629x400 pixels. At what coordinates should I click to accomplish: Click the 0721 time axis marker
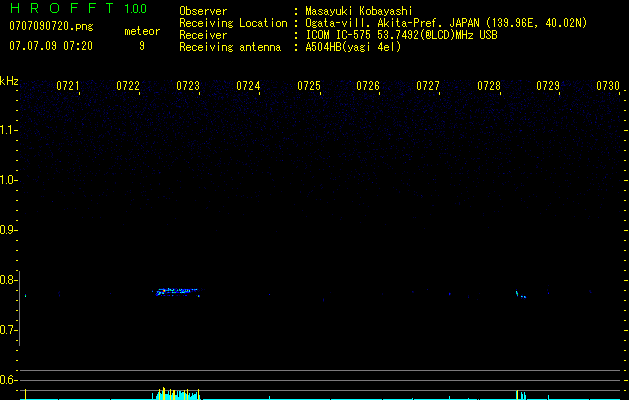67,86
